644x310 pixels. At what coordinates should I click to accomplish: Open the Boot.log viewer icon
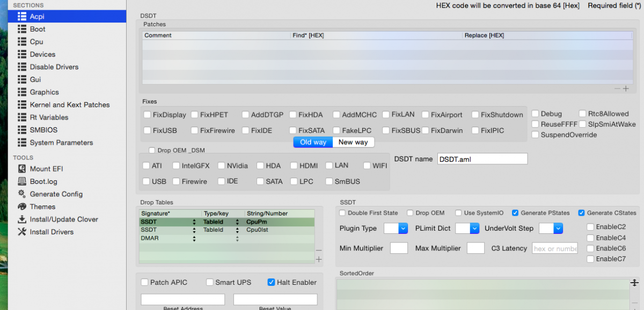point(22,181)
